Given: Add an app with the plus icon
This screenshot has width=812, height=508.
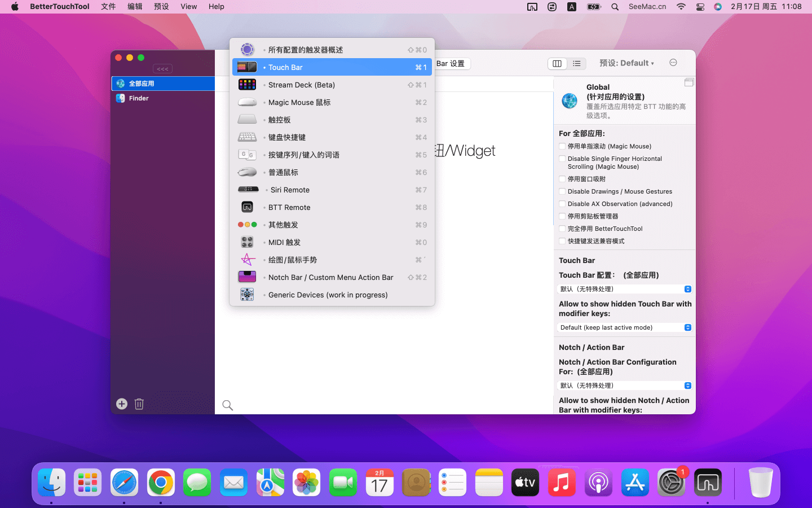Looking at the screenshot, I should (x=122, y=404).
